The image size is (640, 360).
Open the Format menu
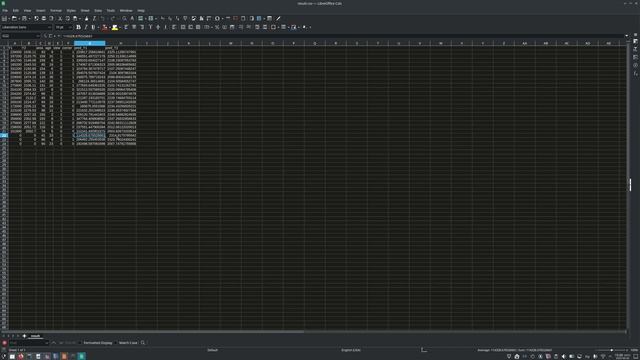coord(56,11)
